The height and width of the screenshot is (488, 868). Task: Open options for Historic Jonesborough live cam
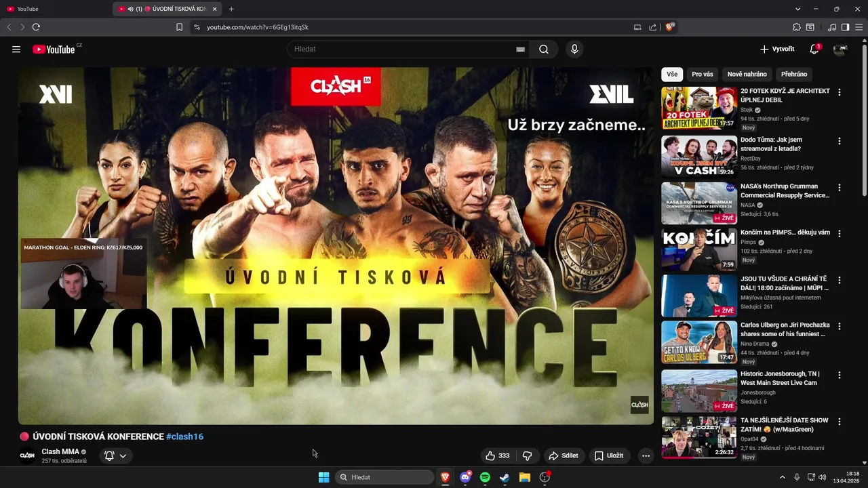click(x=840, y=375)
